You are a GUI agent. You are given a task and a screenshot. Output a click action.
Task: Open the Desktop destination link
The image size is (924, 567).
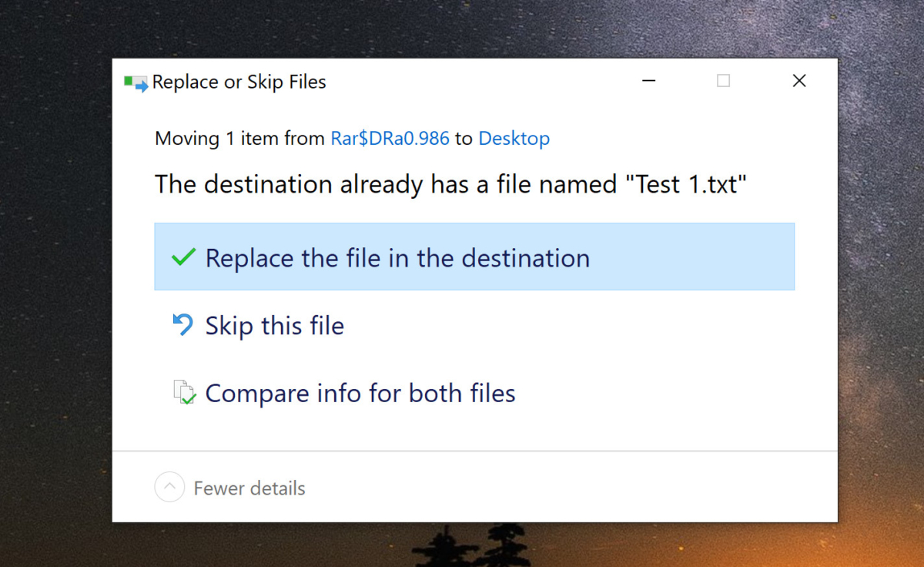click(514, 139)
